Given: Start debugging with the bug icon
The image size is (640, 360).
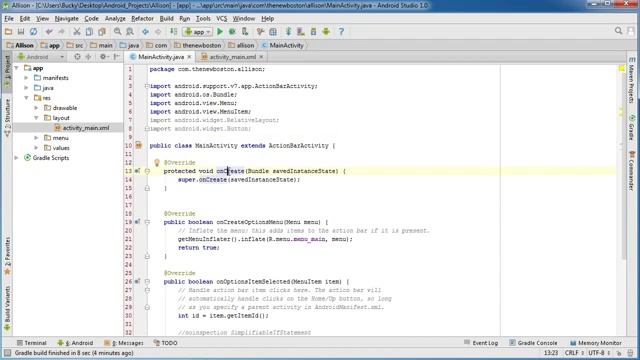Looking at the screenshot, I should coord(232,31).
